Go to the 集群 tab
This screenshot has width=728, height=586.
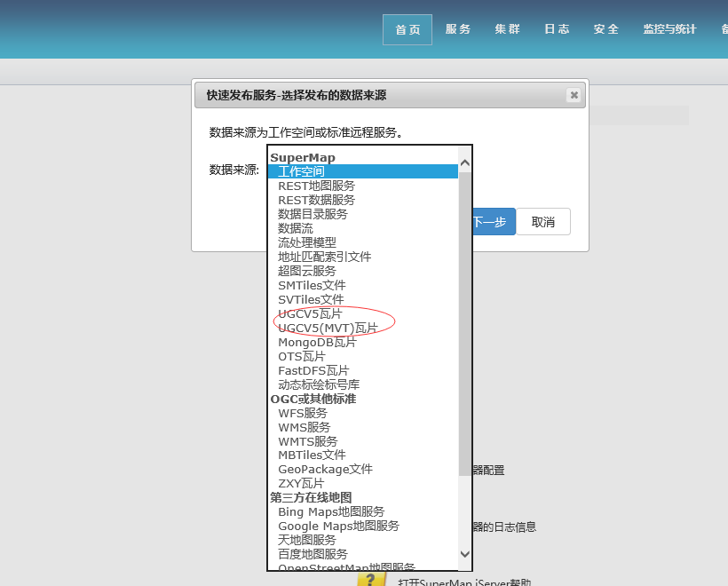tap(507, 29)
